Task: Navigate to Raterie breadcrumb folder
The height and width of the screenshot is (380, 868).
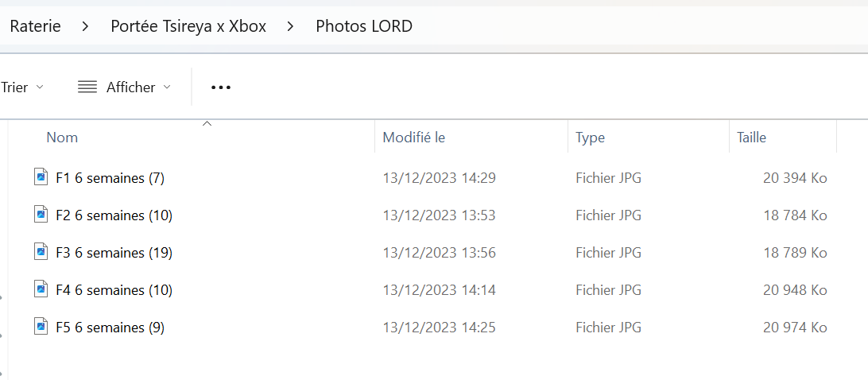Action: click(35, 26)
